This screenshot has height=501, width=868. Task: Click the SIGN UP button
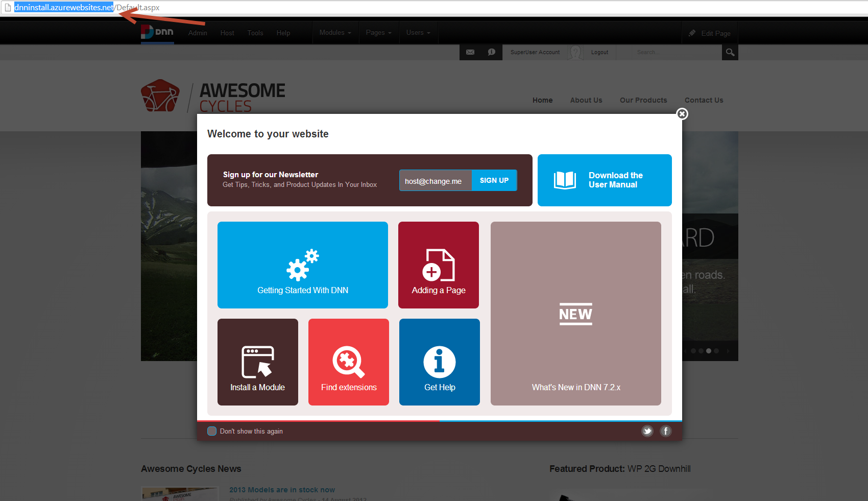[494, 180]
